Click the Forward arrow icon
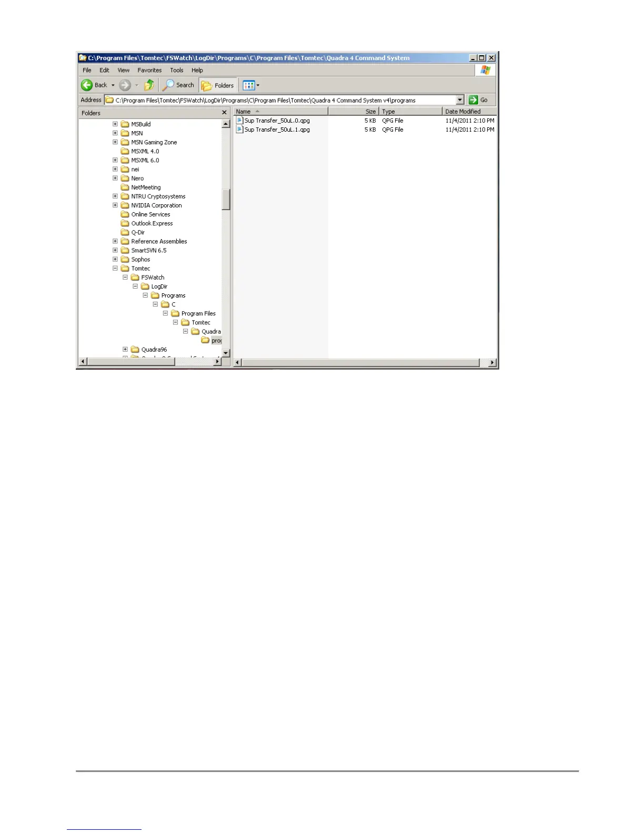 point(125,85)
